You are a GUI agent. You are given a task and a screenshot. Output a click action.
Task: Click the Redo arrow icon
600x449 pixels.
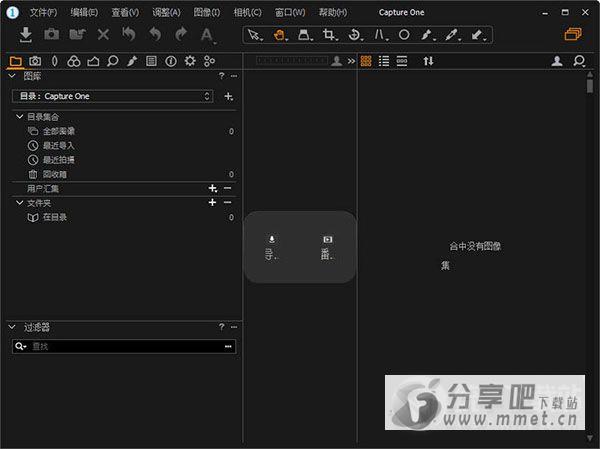[x=181, y=34]
